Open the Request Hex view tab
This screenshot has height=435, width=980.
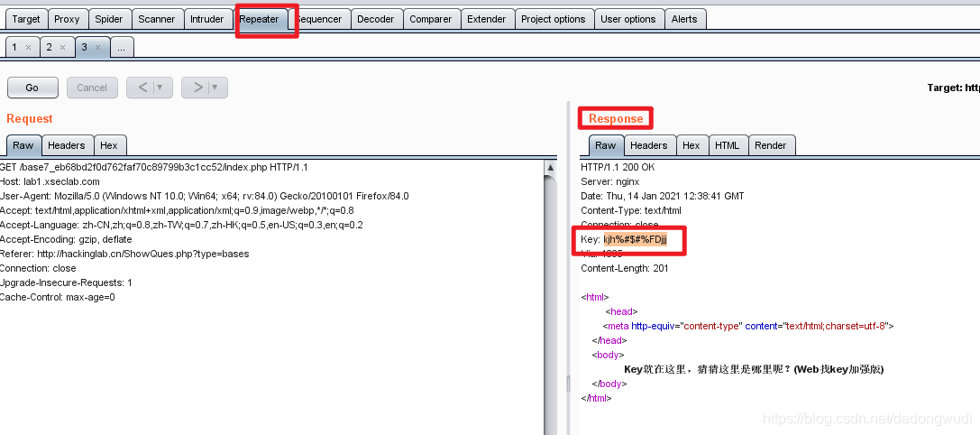[109, 145]
